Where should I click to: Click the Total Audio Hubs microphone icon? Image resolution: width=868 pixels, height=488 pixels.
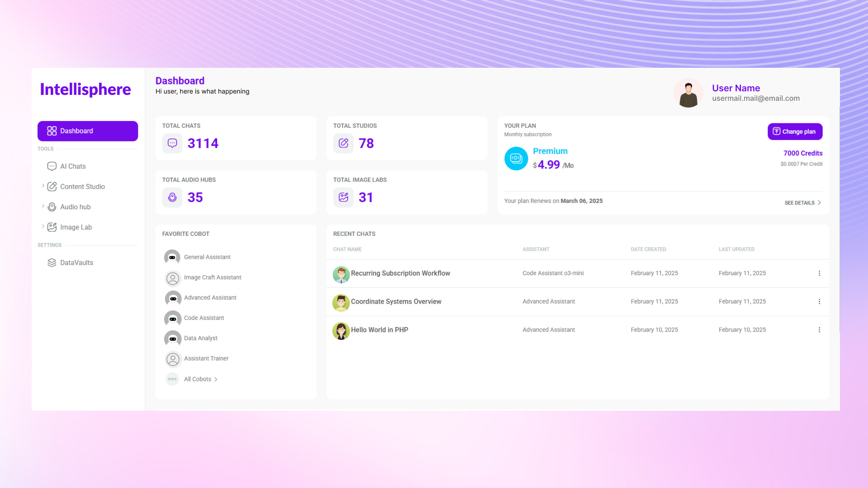172,197
